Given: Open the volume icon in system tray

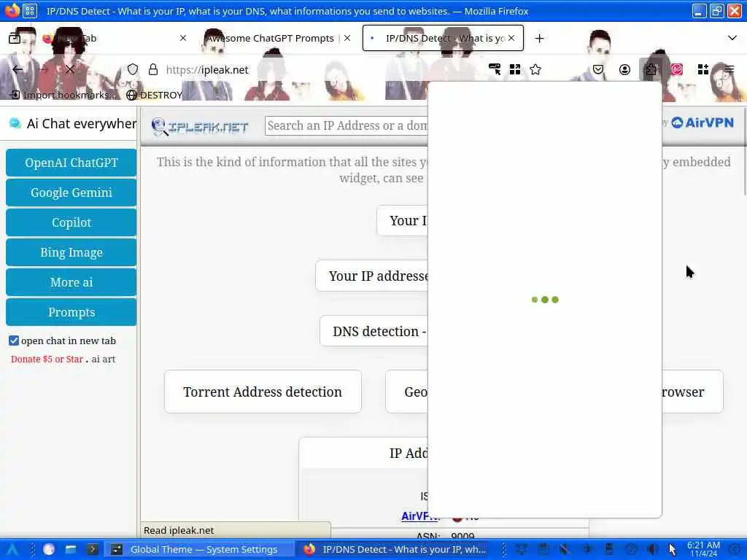Looking at the screenshot, I should coord(653,549).
